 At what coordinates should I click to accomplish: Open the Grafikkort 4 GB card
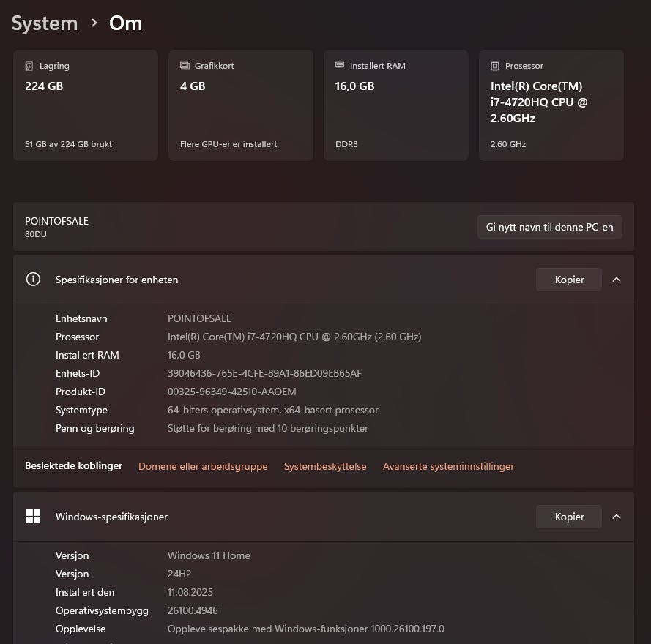click(241, 105)
